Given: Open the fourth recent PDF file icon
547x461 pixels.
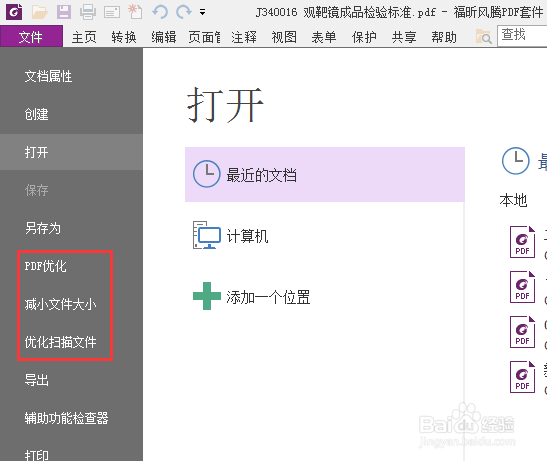Looking at the screenshot, I should pos(523,377).
